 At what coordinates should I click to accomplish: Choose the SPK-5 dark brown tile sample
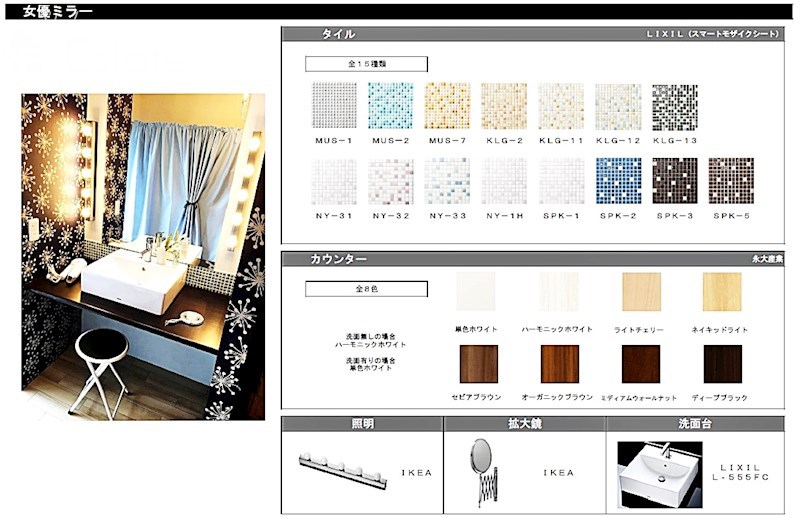[x=731, y=181]
